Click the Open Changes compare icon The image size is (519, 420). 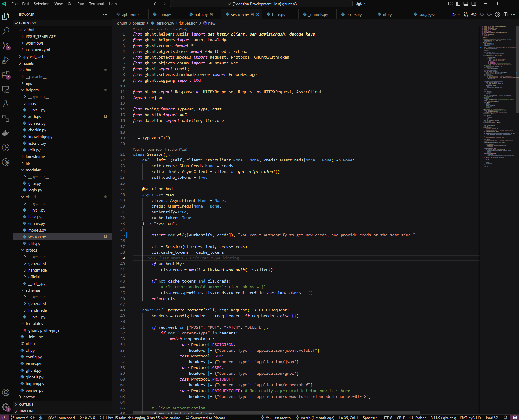(466, 15)
